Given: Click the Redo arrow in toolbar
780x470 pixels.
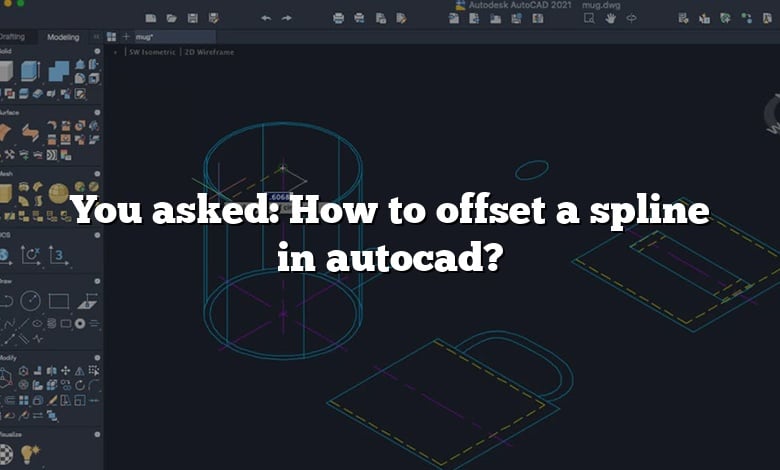Looking at the screenshot, I should pos(287,18).
